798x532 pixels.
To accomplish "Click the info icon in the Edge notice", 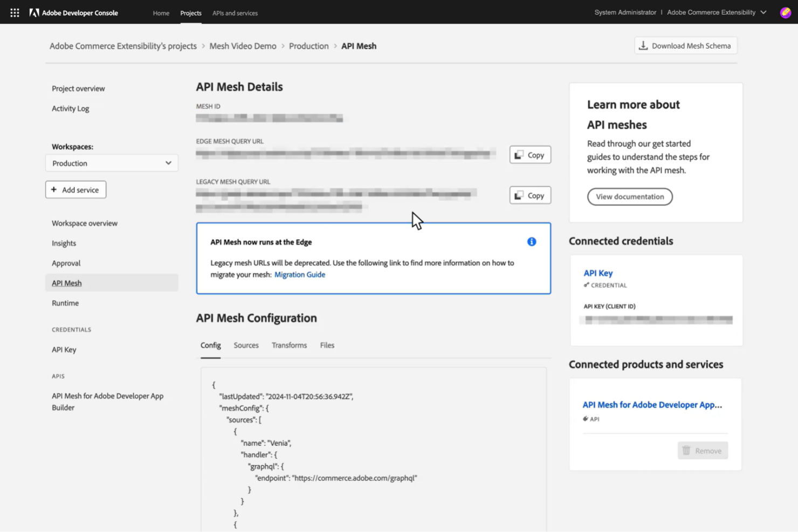I will click(x=531, y=241).
